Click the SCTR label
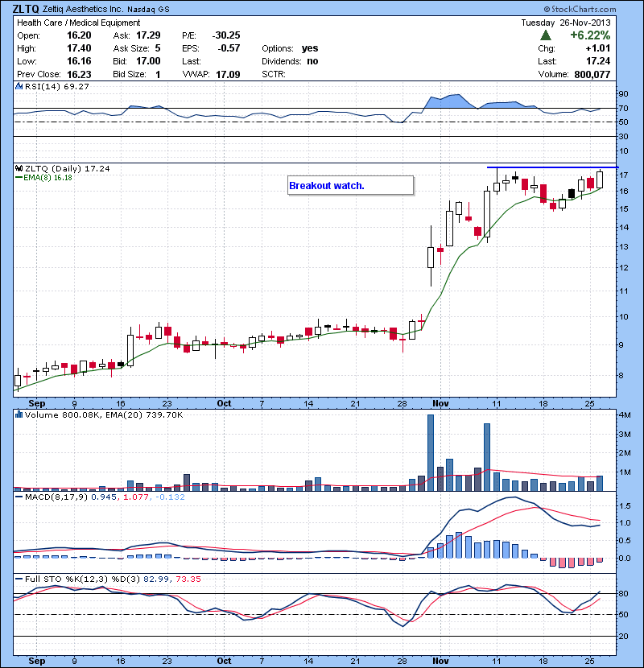Screen dimensions: 644x668 274,74
